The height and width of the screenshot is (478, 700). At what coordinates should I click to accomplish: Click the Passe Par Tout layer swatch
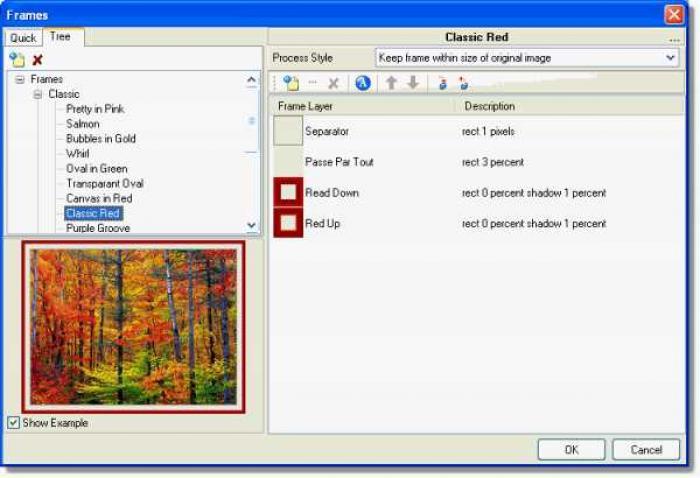[x=288, y=162]
